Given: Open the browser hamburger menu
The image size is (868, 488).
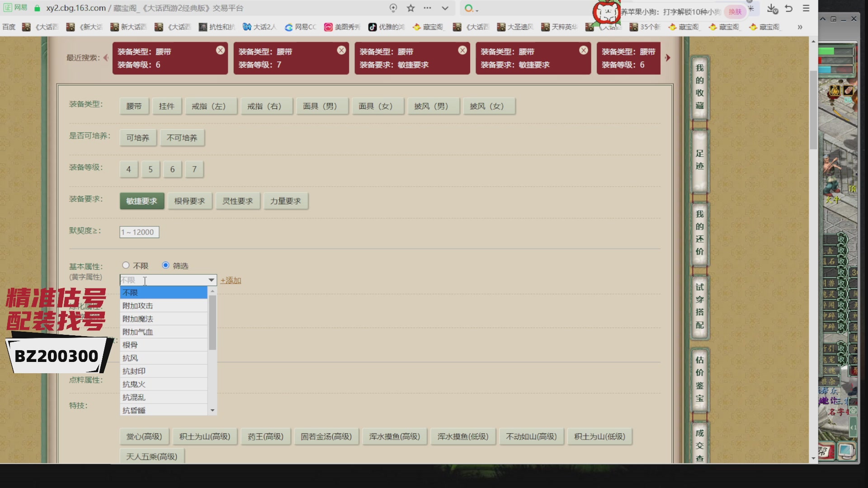Looking at the screenshot, I should tap(806, 9).
